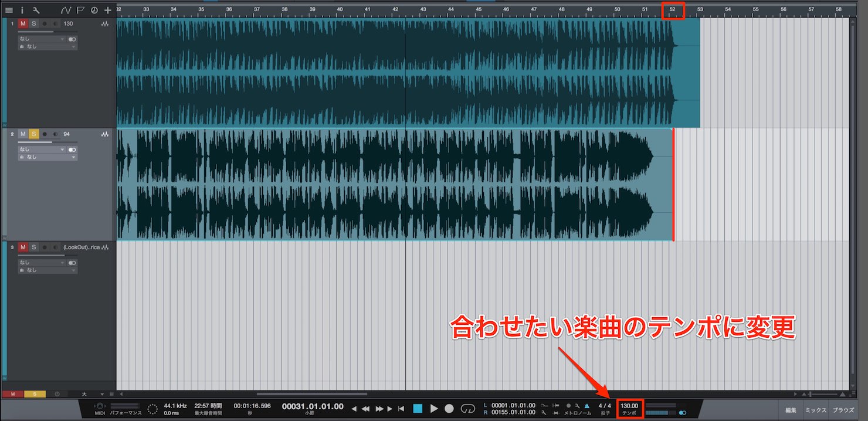Toggle track 2 stereo/mono switch
The image size is (868, 421).
tap(72, 150)
